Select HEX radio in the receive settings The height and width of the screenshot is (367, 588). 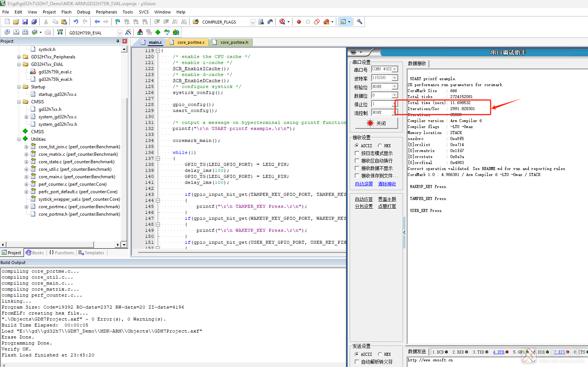click(x=380, y=146)
